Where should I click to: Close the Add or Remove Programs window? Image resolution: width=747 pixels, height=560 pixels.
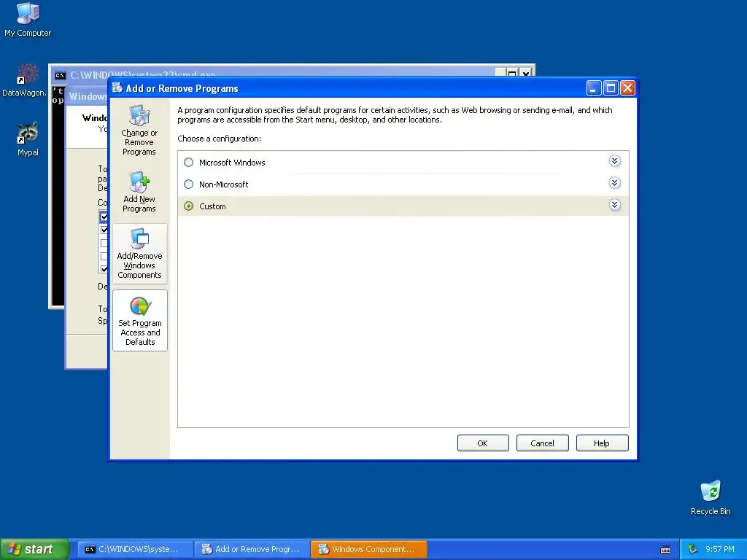[628, 88]
